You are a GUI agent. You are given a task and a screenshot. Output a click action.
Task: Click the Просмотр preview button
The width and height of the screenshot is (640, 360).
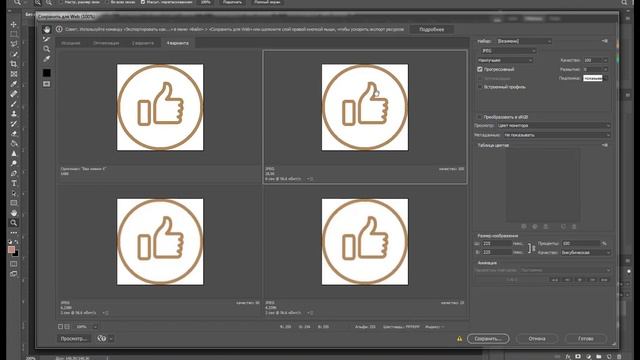[74, 339]
